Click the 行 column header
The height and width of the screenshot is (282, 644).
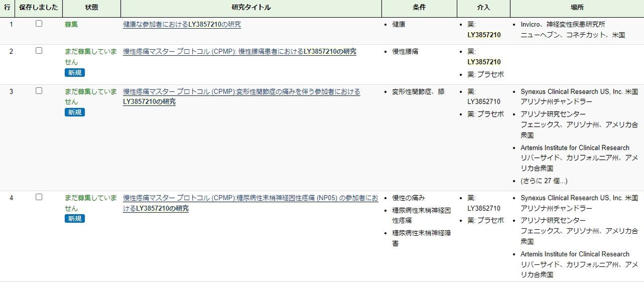[x=7, y=8]
